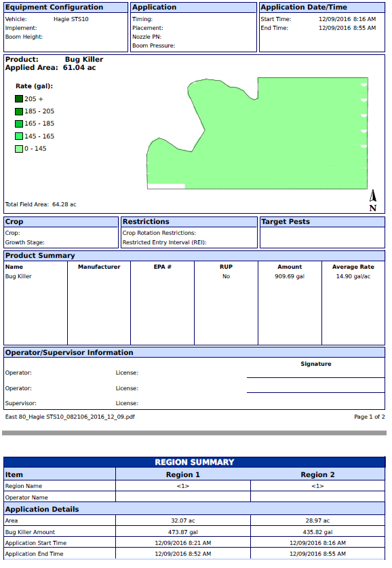Click the 165 - 185 legend swatch

19,124
